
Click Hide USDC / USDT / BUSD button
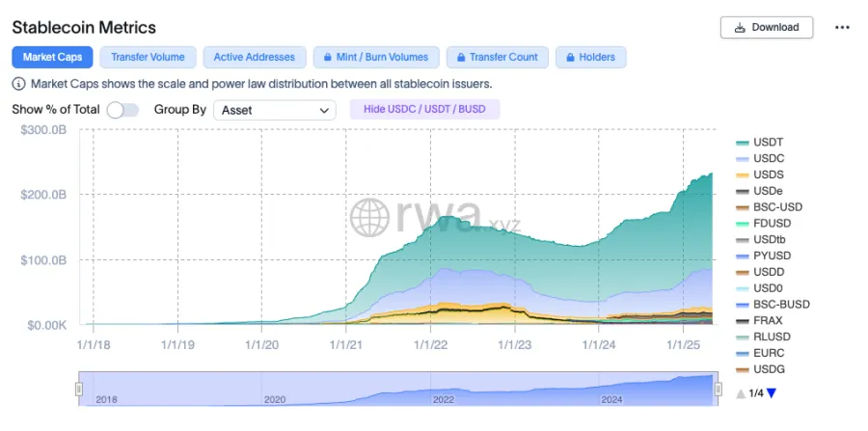click(x=424, y=109)
